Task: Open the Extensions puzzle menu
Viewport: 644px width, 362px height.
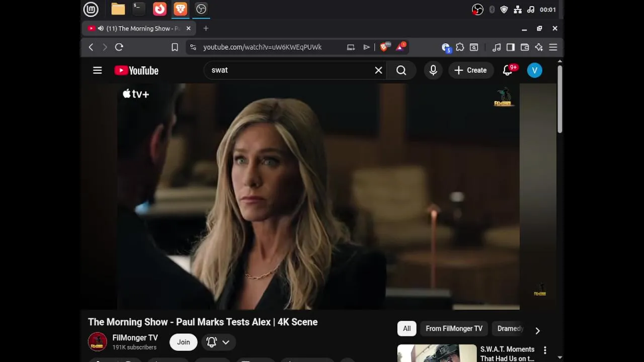Action: (x=460, y=47)
